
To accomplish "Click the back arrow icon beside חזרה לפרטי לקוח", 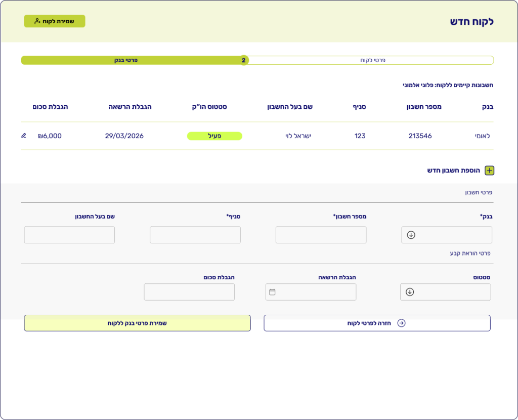I will point(401,323).
